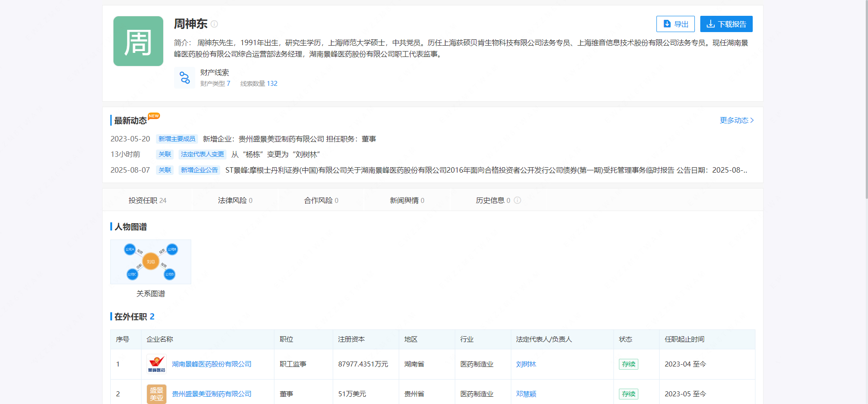Click the 2023-05-20 news date
The height and width of the screenshot is (404, 868).
[130, 139]
